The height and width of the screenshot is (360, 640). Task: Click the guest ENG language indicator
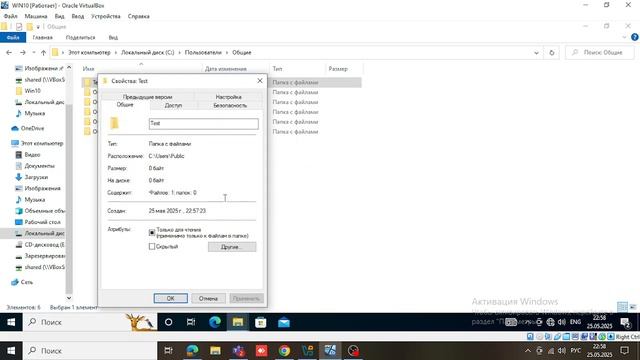575,322
